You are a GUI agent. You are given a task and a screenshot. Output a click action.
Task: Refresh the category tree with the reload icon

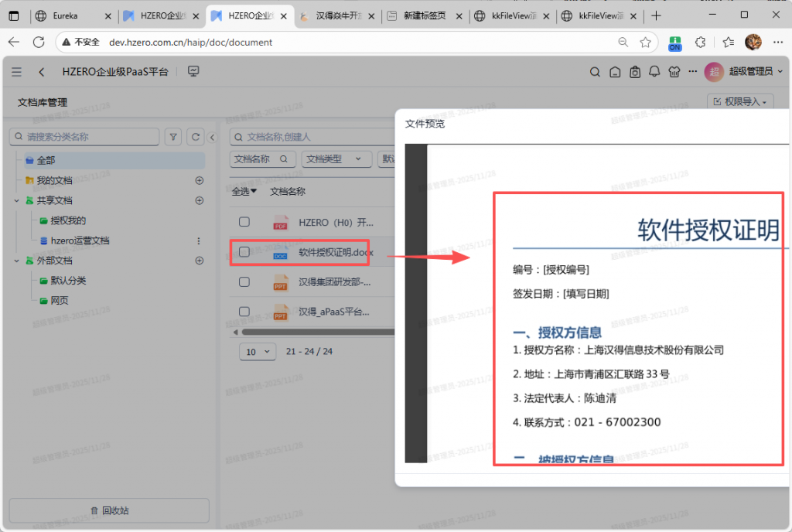[x=196, y=137]
